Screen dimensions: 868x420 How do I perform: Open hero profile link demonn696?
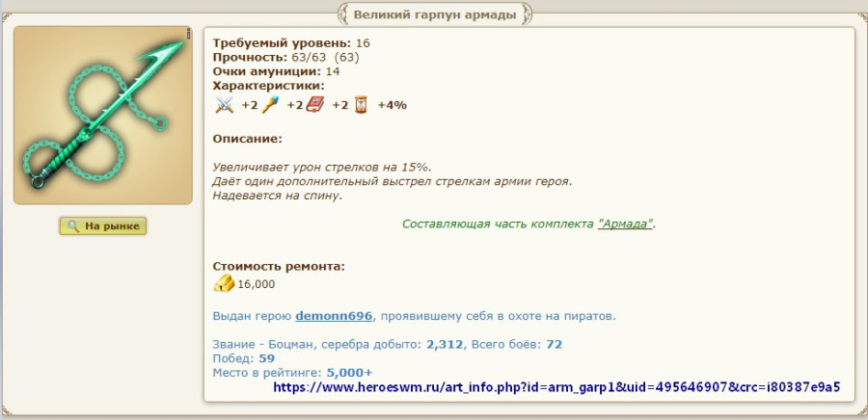[x=334, y=317]
